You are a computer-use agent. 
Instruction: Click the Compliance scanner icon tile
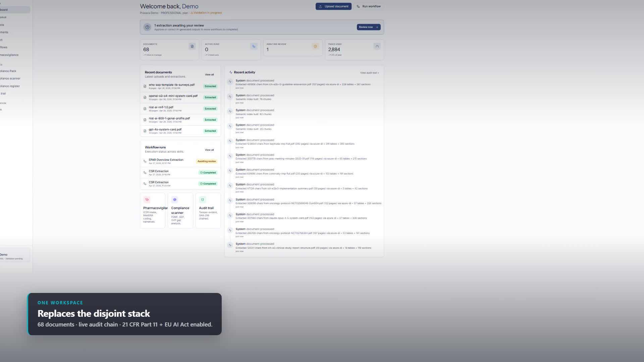(x=175, y=200)
